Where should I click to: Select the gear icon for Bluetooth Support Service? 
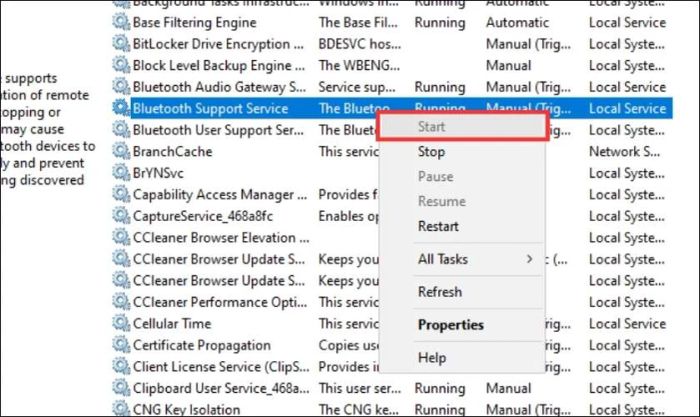tap(121, 108)
